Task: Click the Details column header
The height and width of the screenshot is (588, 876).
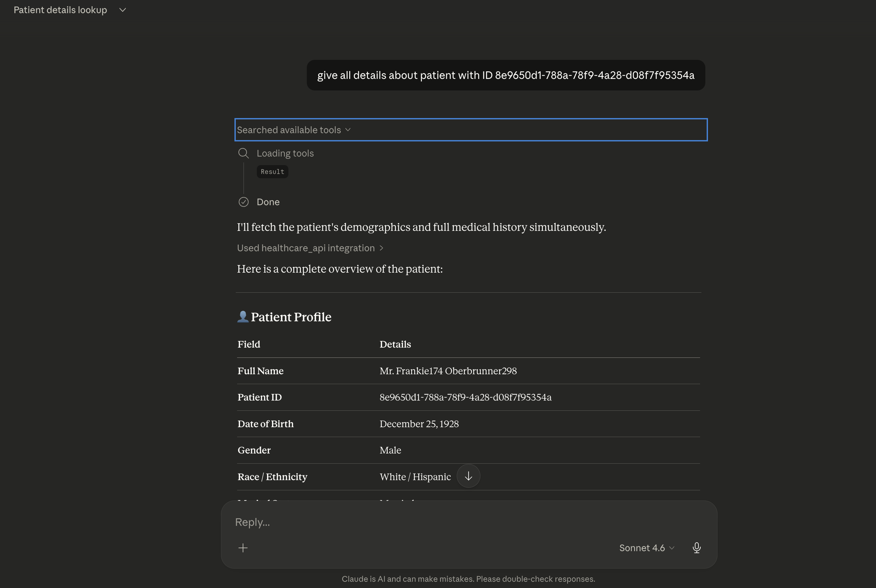Action: point(395,344)
